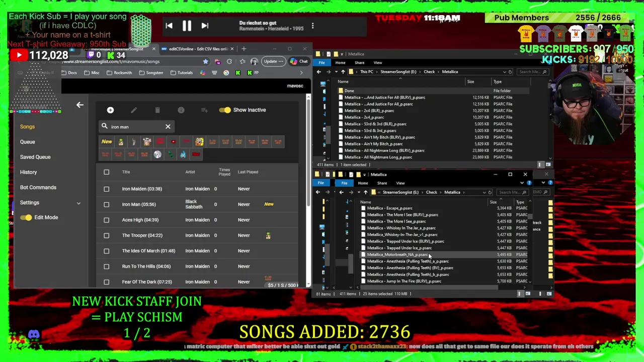Image resolution: width=644 pixels, height=362 pixels.
Task: Select Metallica_Motorbreath_NA_p.psarc file
Action: tap(396, 254)
